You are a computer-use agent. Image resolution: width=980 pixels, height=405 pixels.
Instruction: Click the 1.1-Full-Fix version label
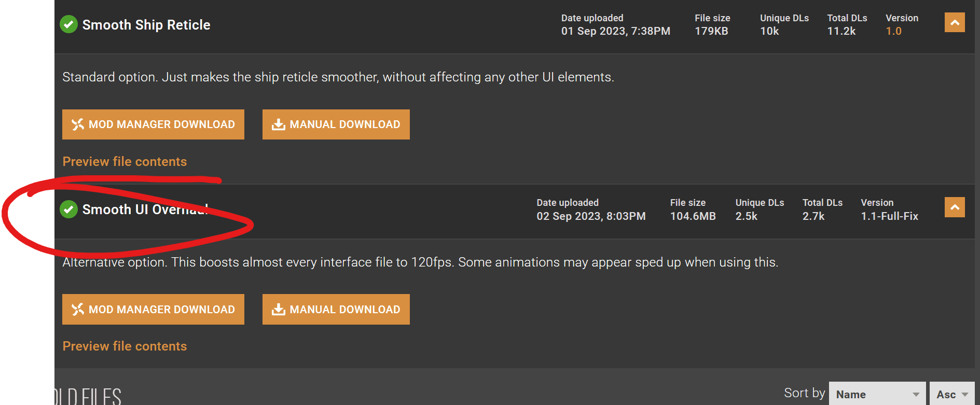tap(889, 216)
